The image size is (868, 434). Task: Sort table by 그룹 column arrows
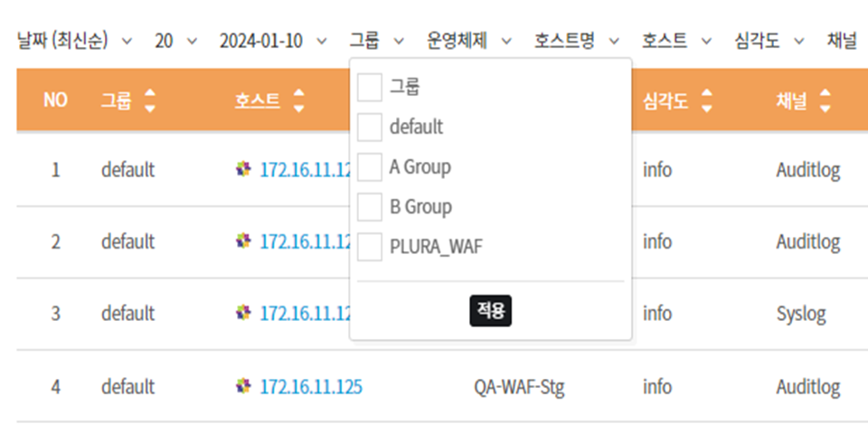[150, 100]
